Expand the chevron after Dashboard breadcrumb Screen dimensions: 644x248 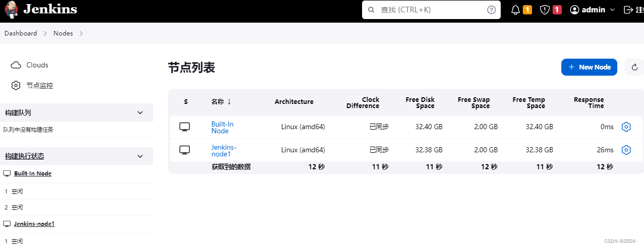pyautogui.click(x=45, y=33)
